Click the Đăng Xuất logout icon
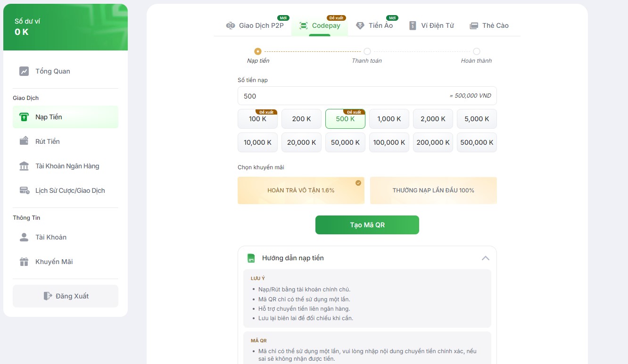The image size is (628, 364). click(48, 296)
